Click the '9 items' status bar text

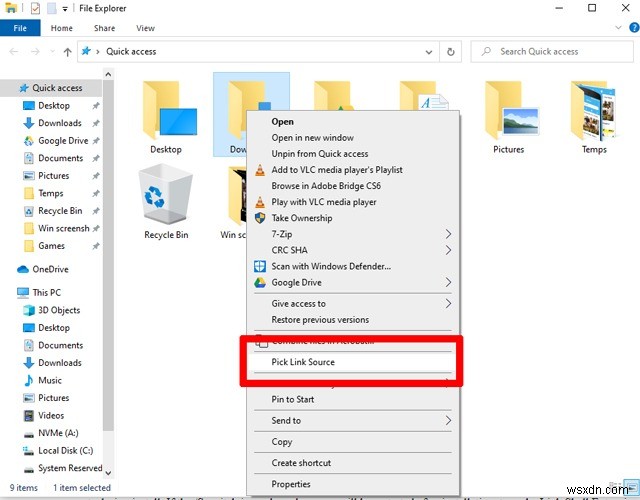(x=24, y=488)
